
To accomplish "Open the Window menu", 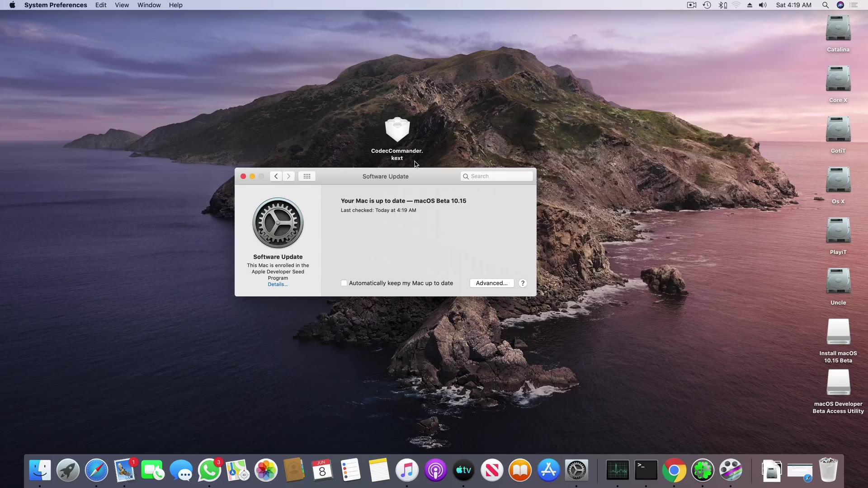I will (x=149, y=5).
